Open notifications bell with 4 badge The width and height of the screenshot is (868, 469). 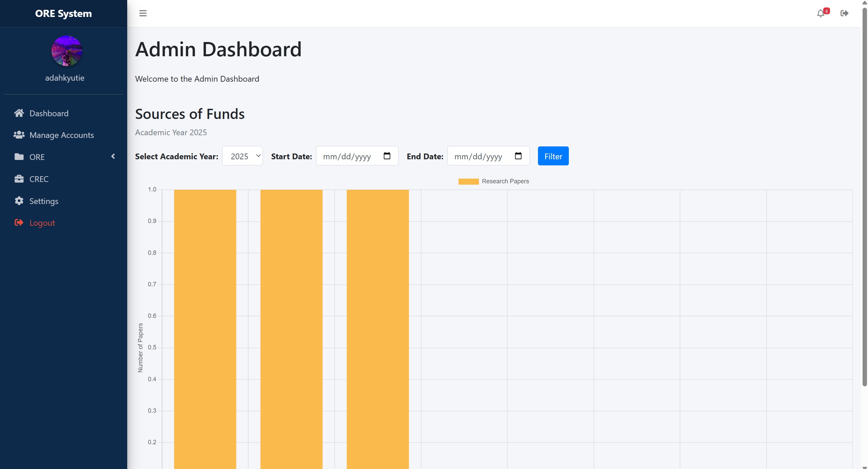(x=821, y=14)
